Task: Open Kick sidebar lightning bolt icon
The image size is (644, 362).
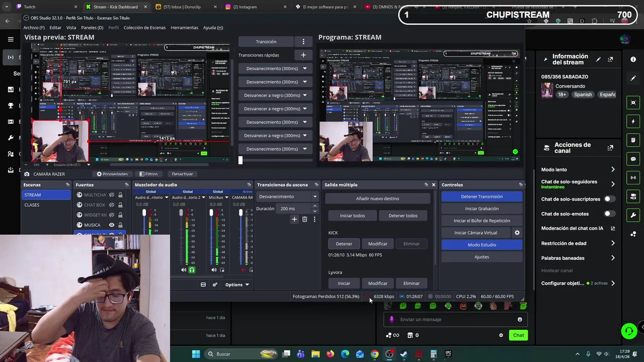Action: pyautogui.click(x=633, y=122)
